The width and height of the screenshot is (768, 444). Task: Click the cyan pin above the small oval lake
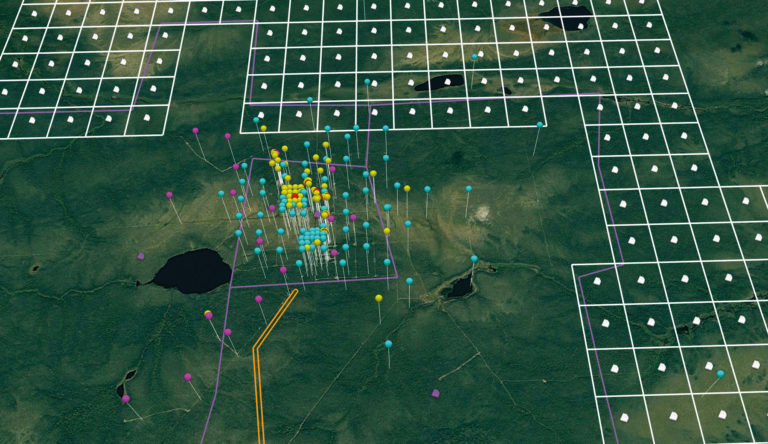[474, 57]
